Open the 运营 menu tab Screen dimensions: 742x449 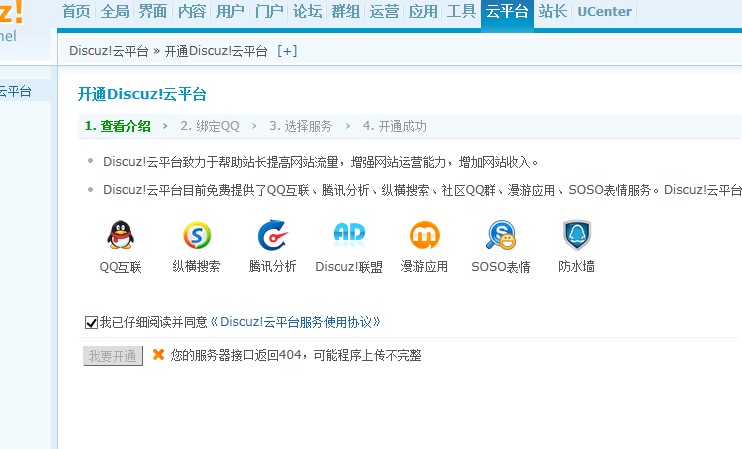pyautogui.click(x=384, y=11)
